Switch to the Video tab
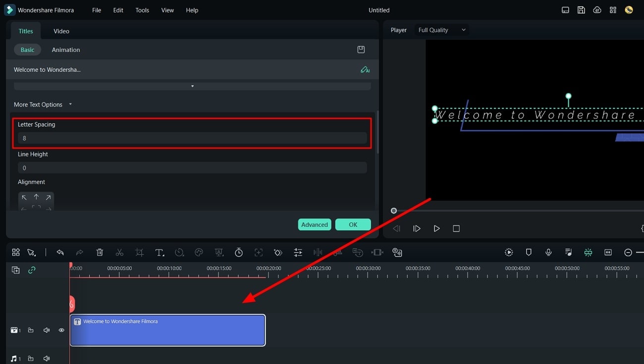Viewport: 644px width, 364px height. point(61,31)
